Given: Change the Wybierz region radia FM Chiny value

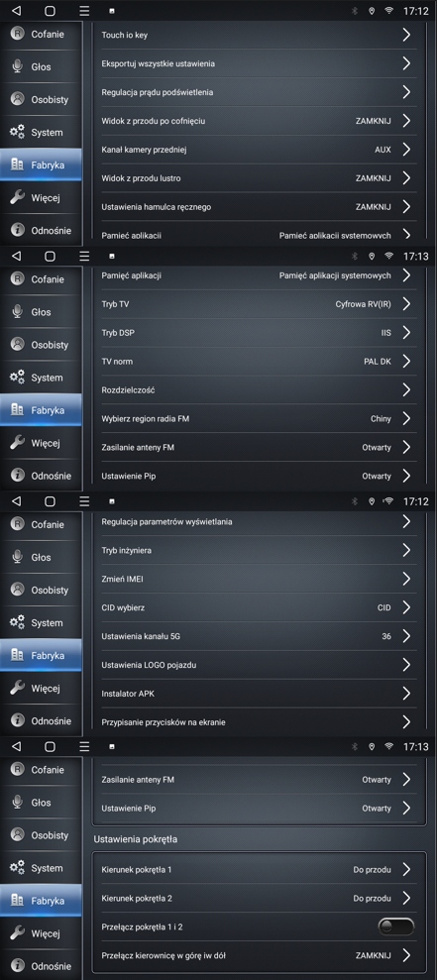Looking at the screenshot, I should point(259,419).
